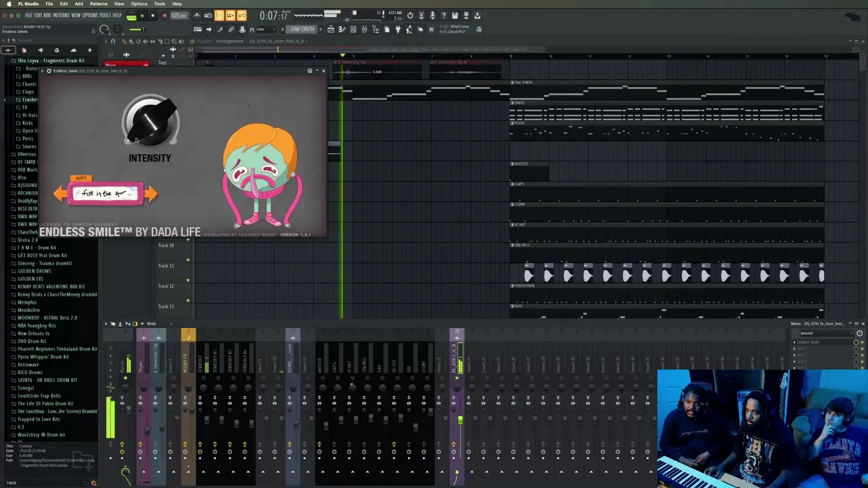This screenshot has height=488, width=868.
Task: Adjust the Endless Smile INTENSITY knob
Action: (x=150, y=122)
